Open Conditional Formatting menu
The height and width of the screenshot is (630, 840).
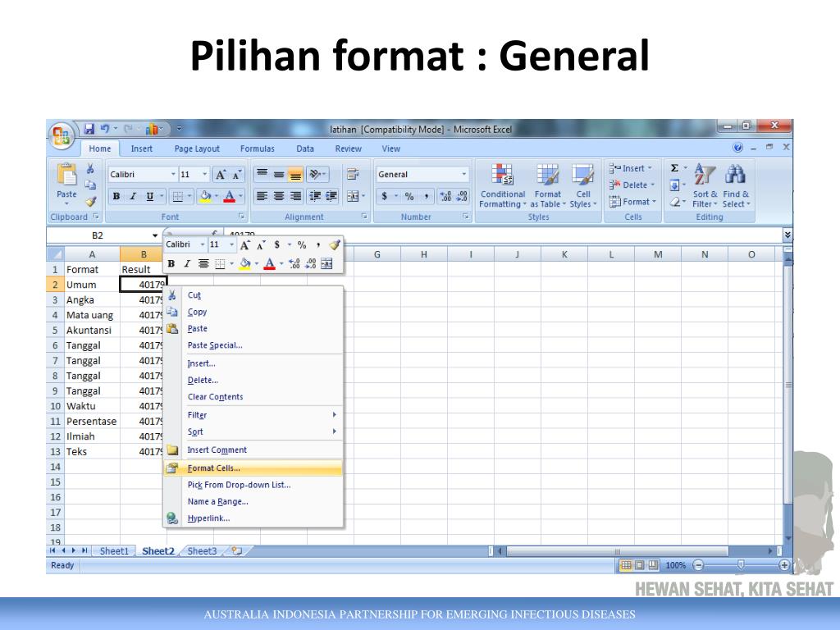click(x=503, y=186)
